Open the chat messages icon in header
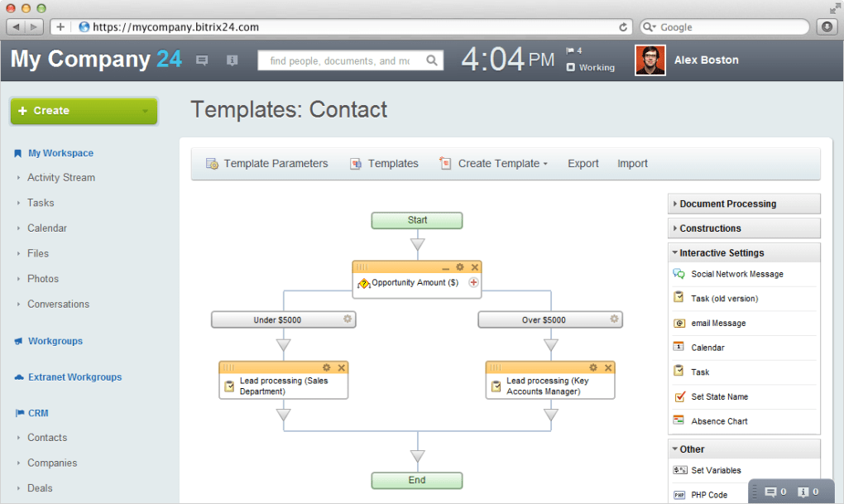This screenshot has width=844, height=504. [x=202, y=60]
